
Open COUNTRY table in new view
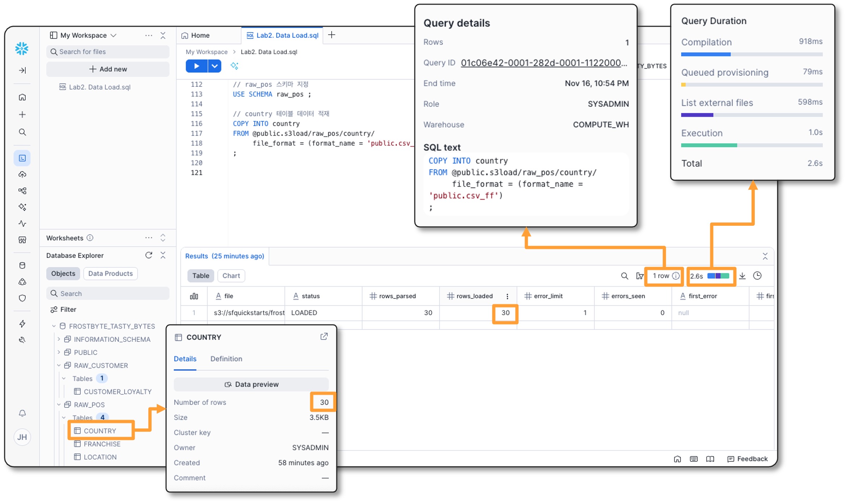(x=324, y=336)
